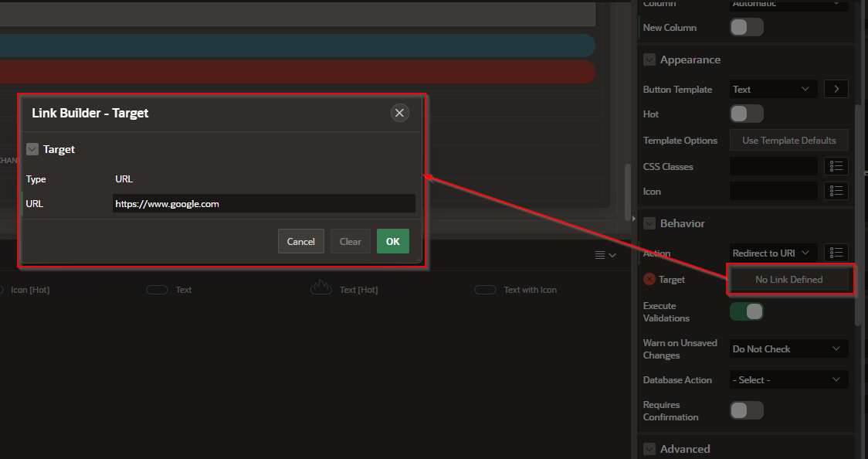Screen dimensions: 868x459
Task: Click the property editor collapse splitter arrow
Action: pos(634,219)
